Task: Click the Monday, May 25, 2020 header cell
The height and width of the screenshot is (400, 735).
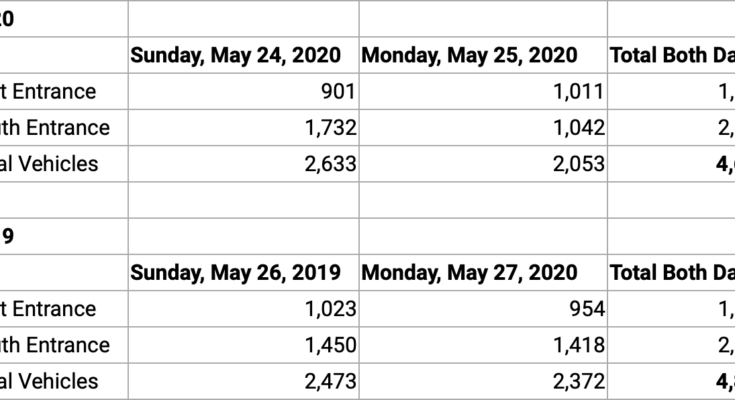Action: (483, 56)
